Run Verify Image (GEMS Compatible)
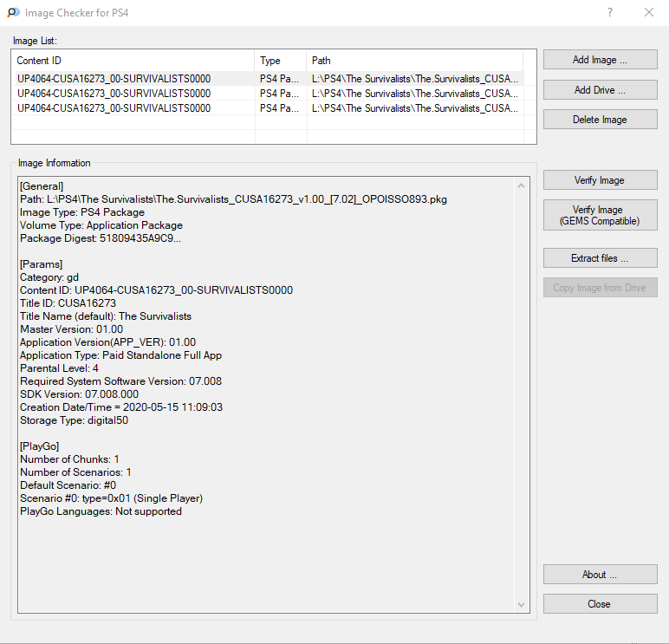Screen dimensions: 669x644 click(x=600, y=215)
